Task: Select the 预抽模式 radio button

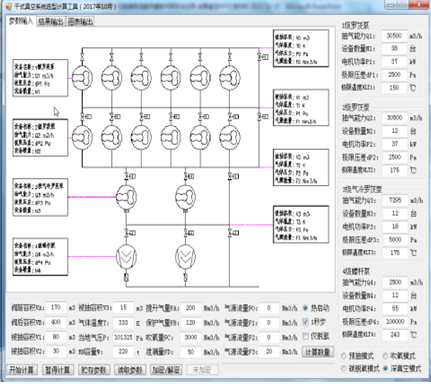Action: (357, 356)
